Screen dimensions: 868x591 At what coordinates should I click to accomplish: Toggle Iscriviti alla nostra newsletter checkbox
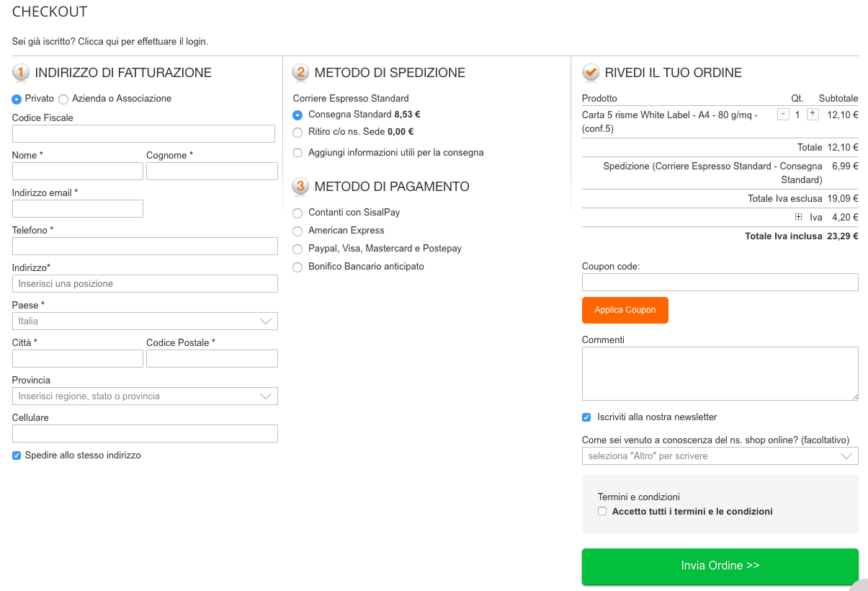click(586, 417)
